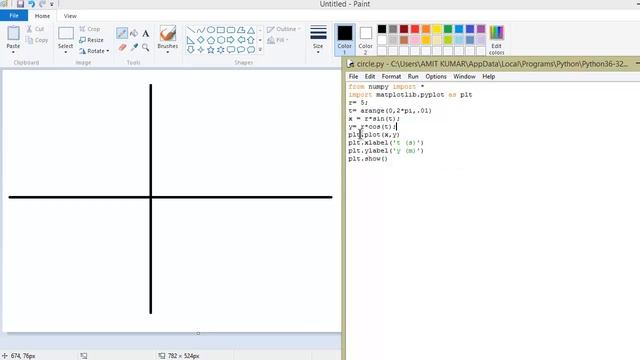Screen dimensions: 640x360
Task: Select the Magnifier tool
Action: [x=146, y=47]
